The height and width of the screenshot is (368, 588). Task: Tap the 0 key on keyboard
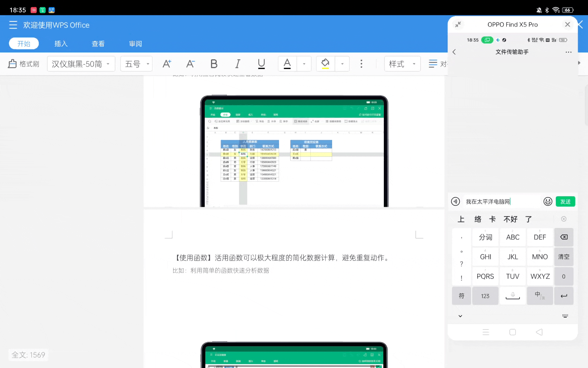(x=564, y=276)
